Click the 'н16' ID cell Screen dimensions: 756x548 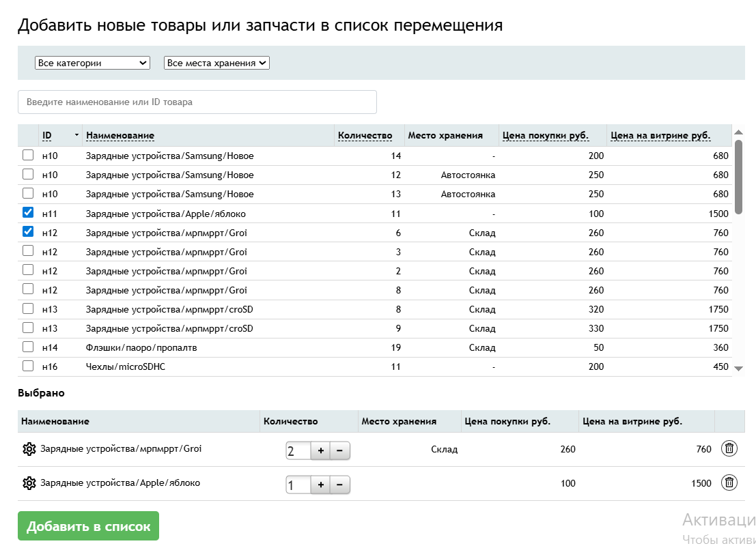(50, 366)
